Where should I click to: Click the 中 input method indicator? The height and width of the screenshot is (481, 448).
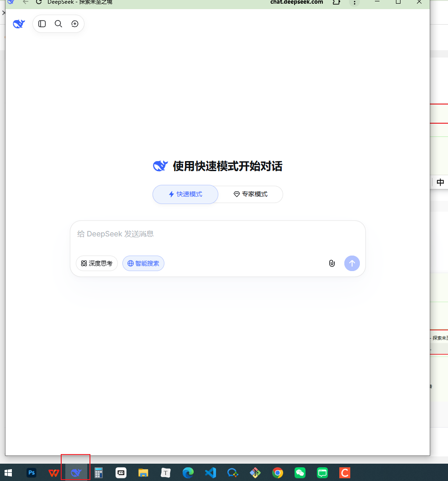(x=440, y=182)
